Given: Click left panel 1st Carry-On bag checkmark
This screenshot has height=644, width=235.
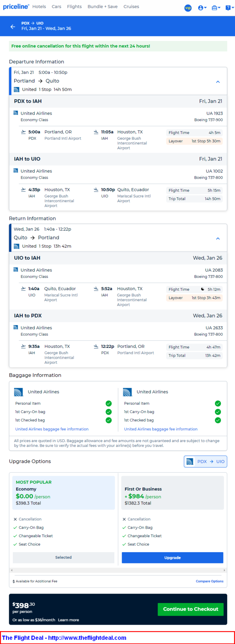Looking at the screenshot, I should coord(109,412).
